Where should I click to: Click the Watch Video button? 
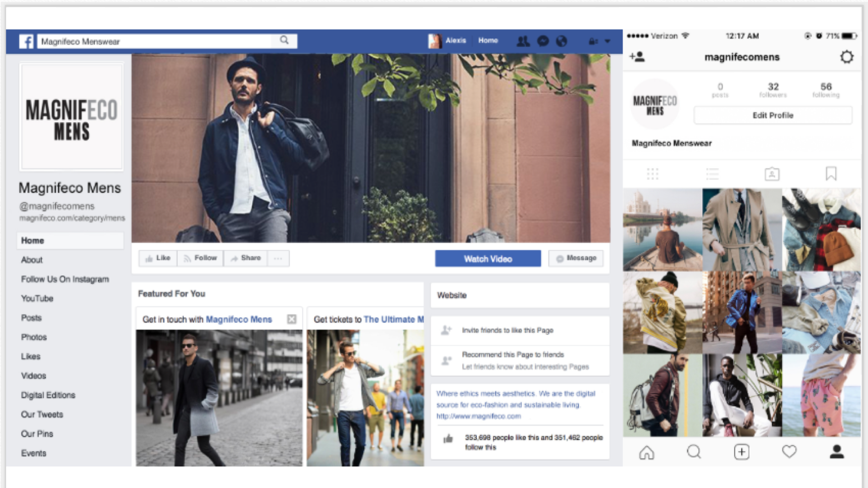pyautogui.click(x=488, y=259)
